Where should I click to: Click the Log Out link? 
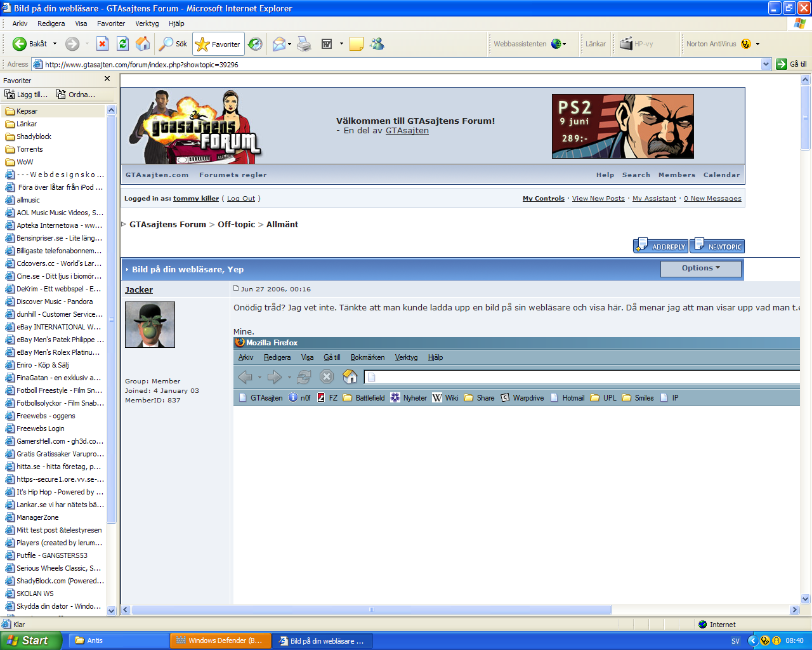241,199
